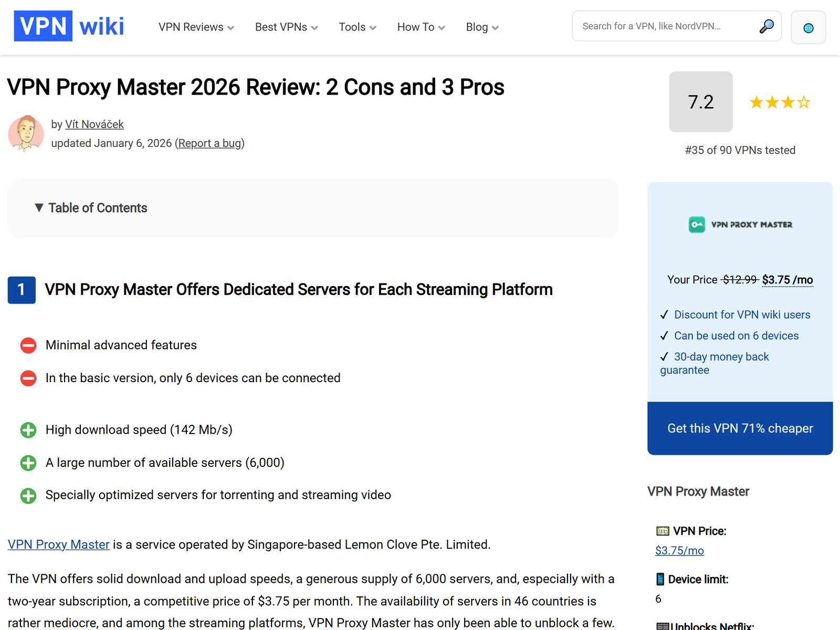The width and height of the screenshot is (840, 630).
Task: Click #35 of 90 VPNs tested text
Action: pos(740,150)
